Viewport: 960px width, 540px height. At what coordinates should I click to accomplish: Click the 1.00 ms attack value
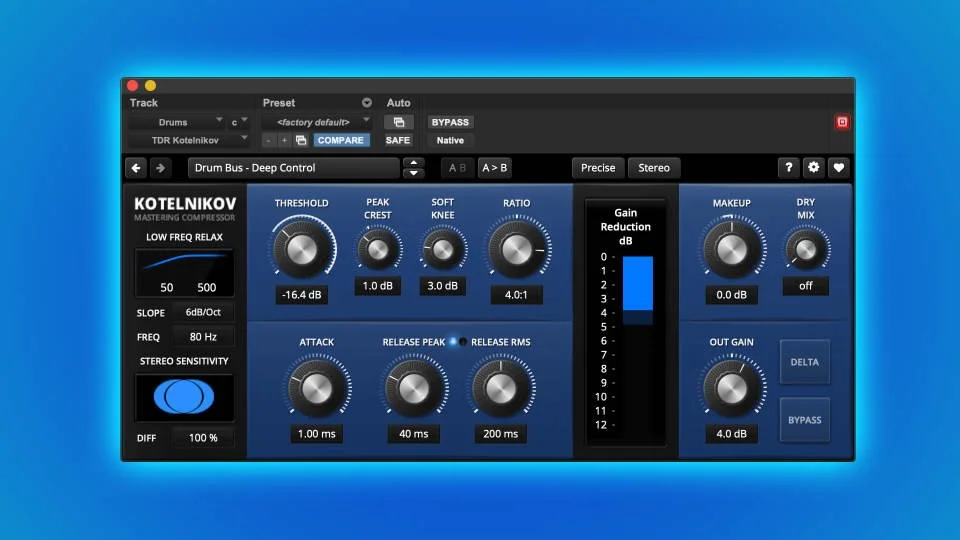pyautogui.click(x=317, y=433)
